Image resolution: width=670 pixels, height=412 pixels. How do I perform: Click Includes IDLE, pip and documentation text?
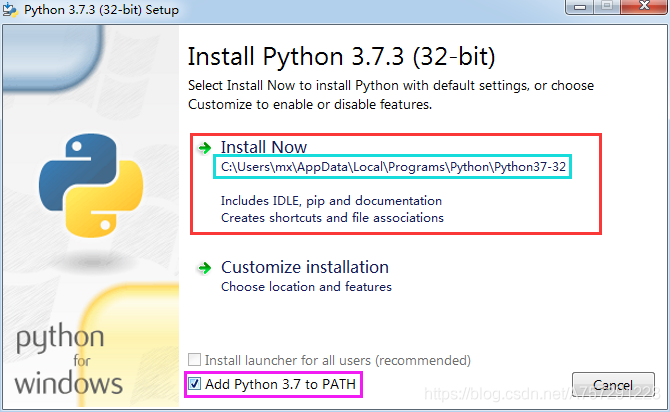click(x=331, y=201)
